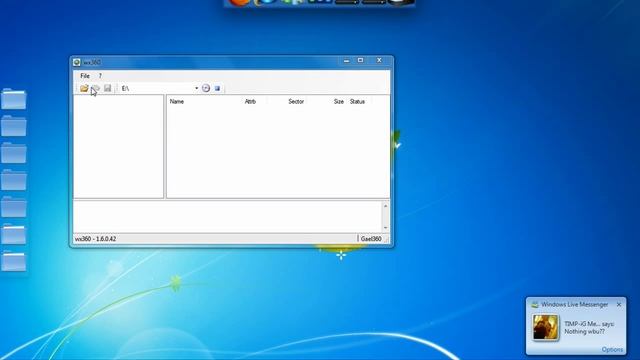The image size is (640, 360).
Task: Click the 'Gael360' status bar entry
Action: [x=371, y=239]
